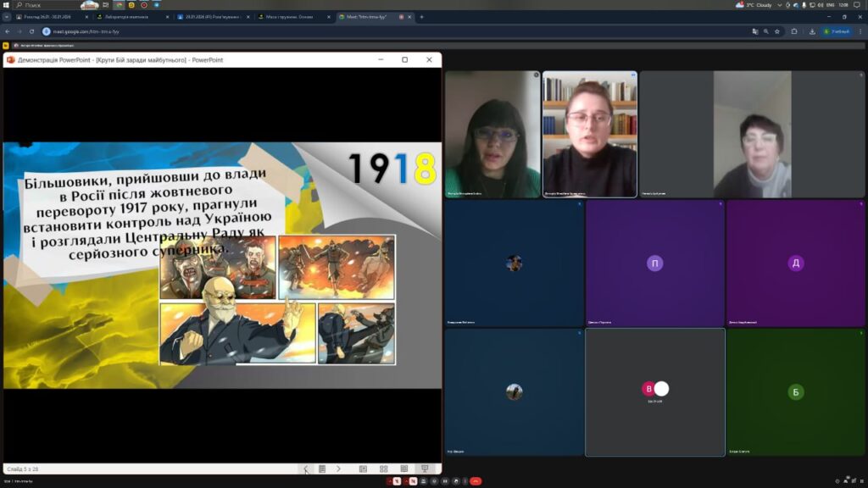Switch to Reading view in PowerPoint
Image resolution: width=868 pixels, height=488 pixels.
click(403, 469)
